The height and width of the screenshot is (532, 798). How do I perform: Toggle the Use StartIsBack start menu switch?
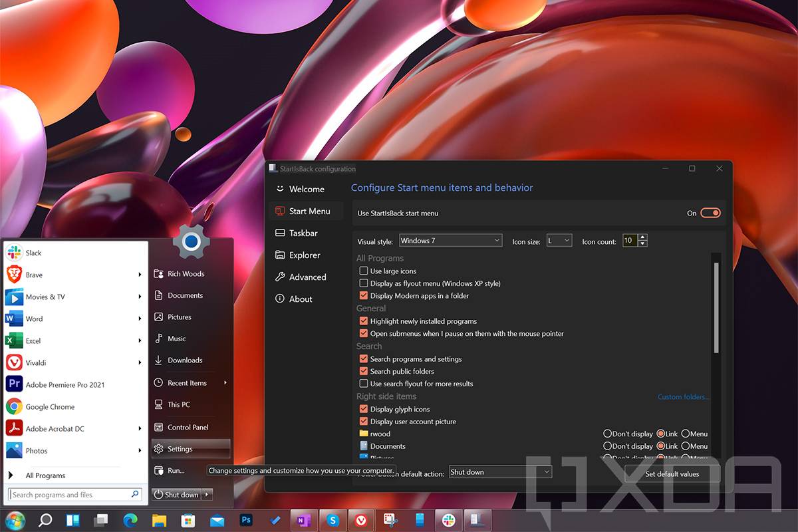pos(710,213)
